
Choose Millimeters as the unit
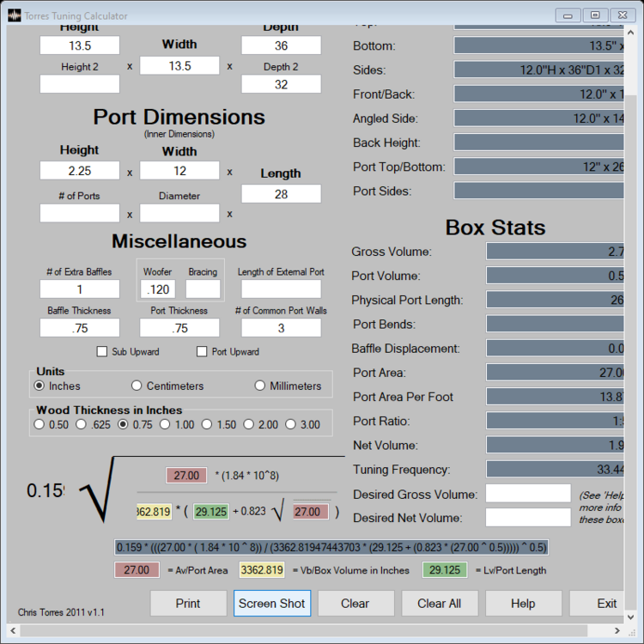259,386
